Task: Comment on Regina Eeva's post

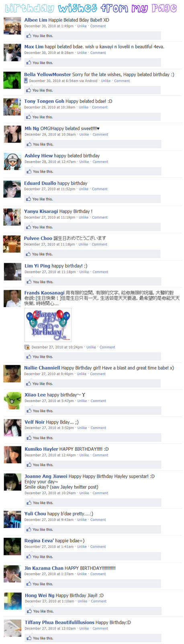Action: pyautogui.click(x=98, y=547)
